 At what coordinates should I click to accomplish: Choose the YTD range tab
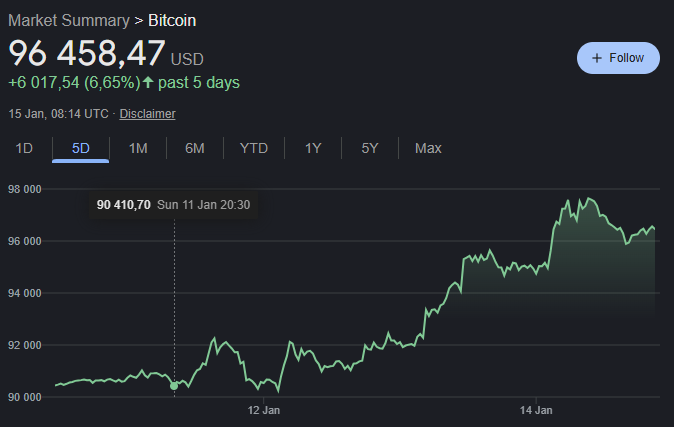click(x=254, y=148)
